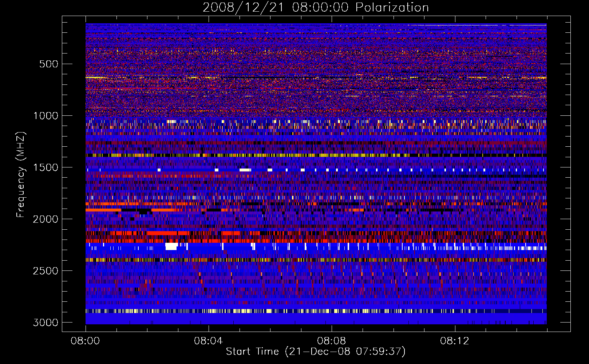The image size is (589, 364).
Task: Click the large white burst near 2250 MHz
Action: pos(171,246)
